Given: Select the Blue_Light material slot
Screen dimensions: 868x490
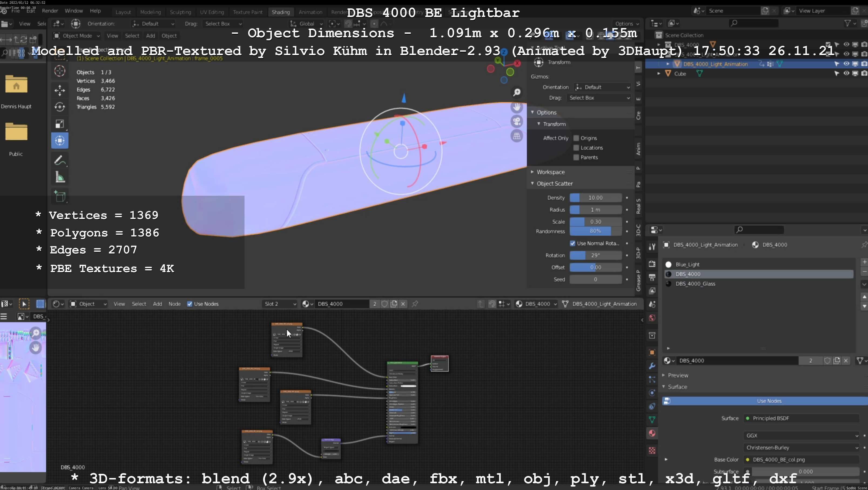Looking at the screenshot, I should (x=758, y=265).
